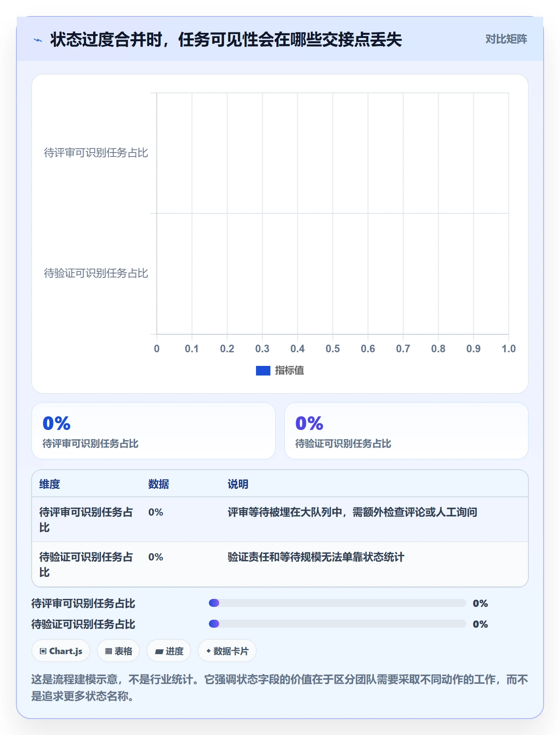
Task: Select the 待验证可识别任务占比 stat card
Action: coord(406,431)
